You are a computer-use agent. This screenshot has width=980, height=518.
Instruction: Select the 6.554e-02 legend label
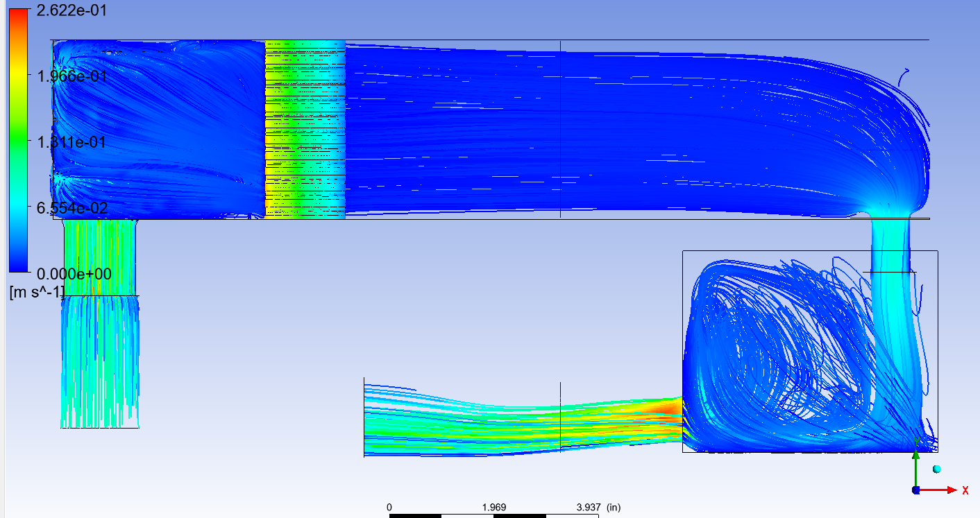coord(68,208)
